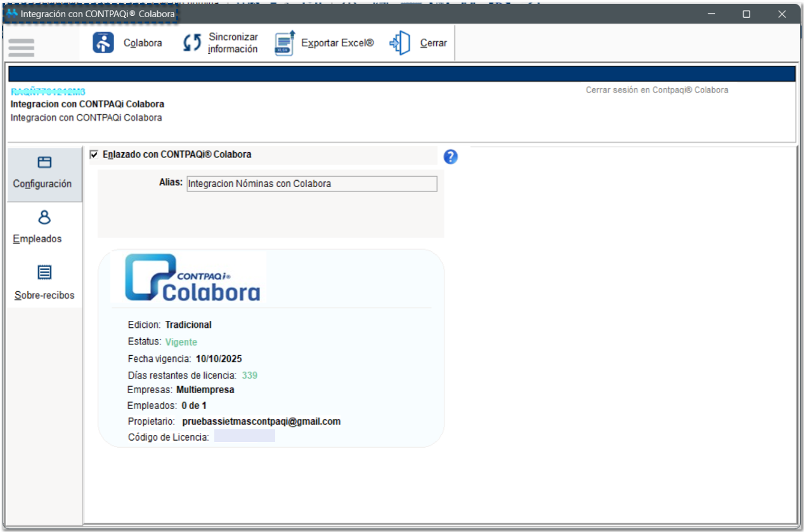Viewport: 804px width, 532px height.
Task: Click the window title bar app icon
Action: [12, 13]
